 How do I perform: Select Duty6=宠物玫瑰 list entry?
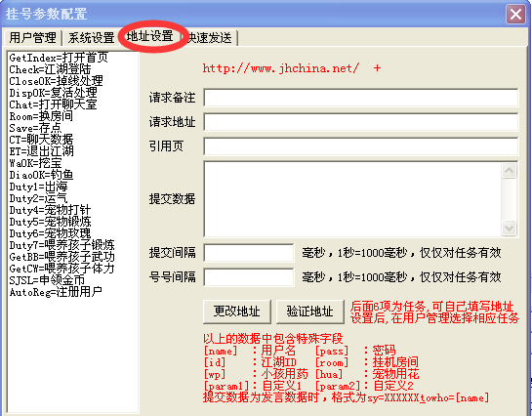pos(50,233)
